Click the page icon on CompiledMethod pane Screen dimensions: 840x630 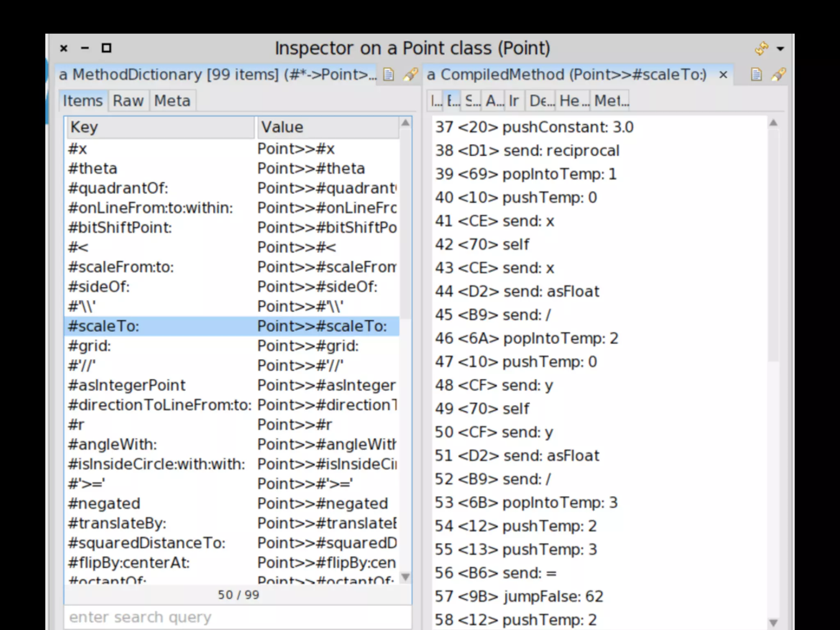point(756,75)
